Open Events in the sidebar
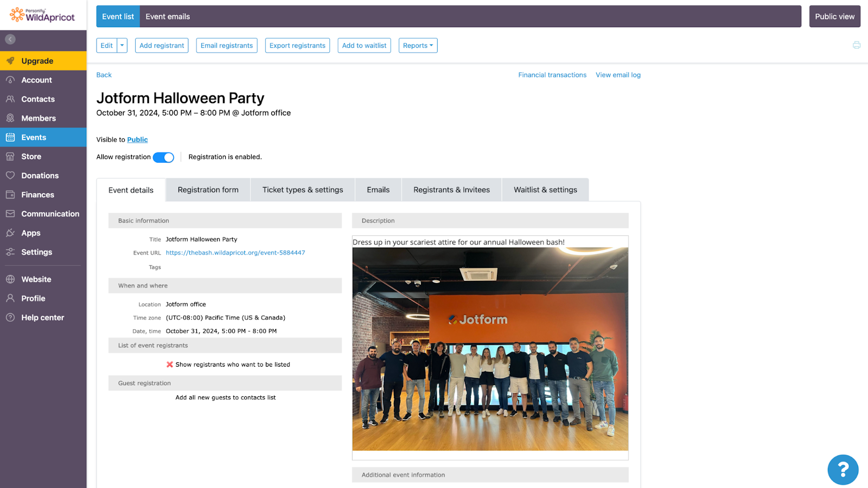The height and width of the screenshot is (488, 868). (x=43, y=137)
